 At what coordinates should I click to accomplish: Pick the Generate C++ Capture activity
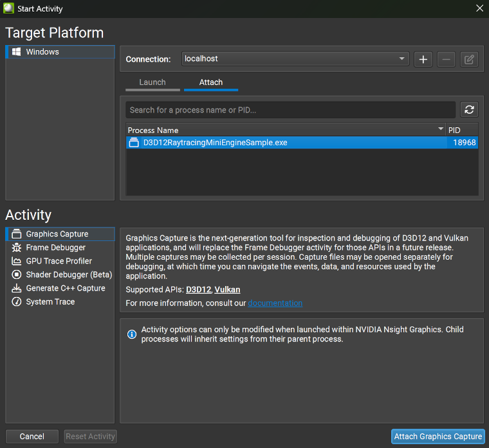click(x=65, y=288)
